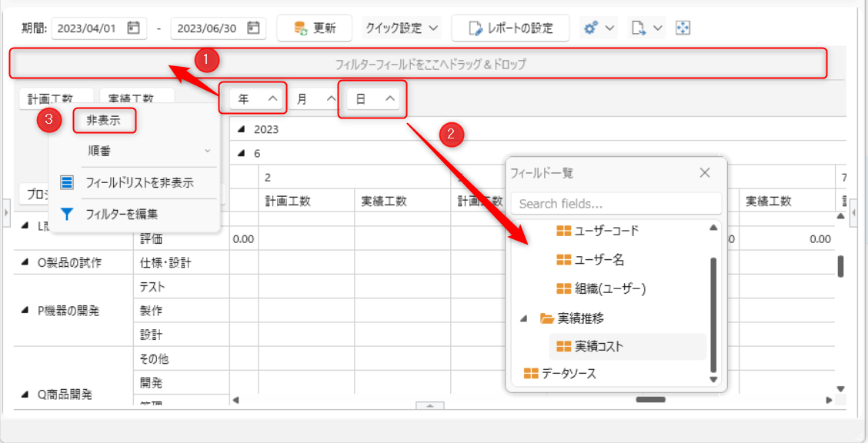
Task: Choose 非表示 from the context menu
Action: (x=103, y=121)
